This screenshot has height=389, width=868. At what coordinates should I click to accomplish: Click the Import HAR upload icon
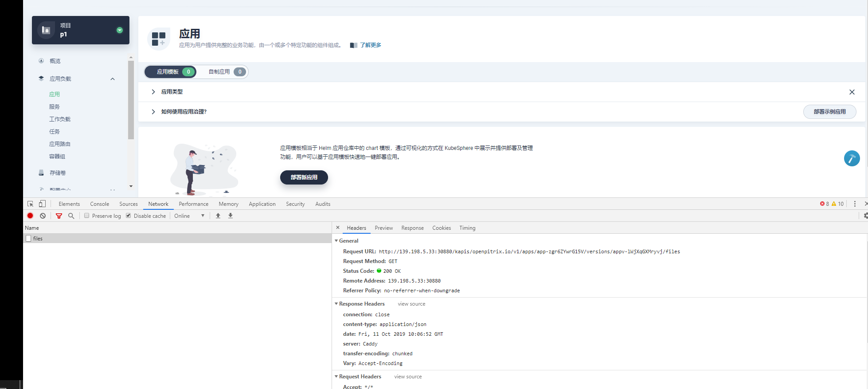[218, 216]
